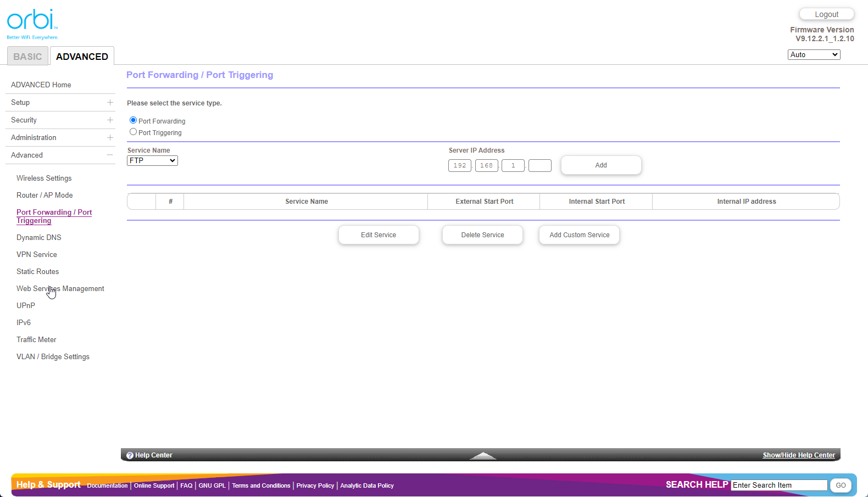Click the Show/Hide Help Center link
The width and height of the screenshot is (868, 497).
[x=798, y=455]
